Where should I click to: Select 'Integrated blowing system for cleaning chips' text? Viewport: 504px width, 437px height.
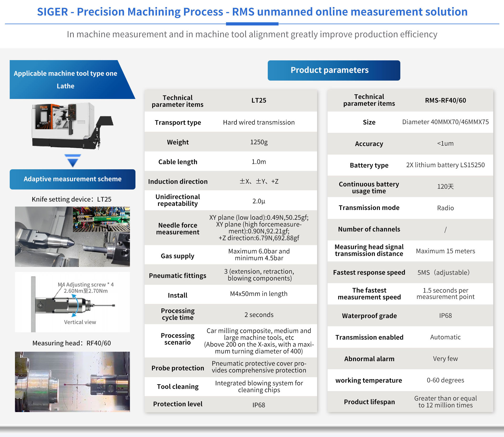(259, 387)
